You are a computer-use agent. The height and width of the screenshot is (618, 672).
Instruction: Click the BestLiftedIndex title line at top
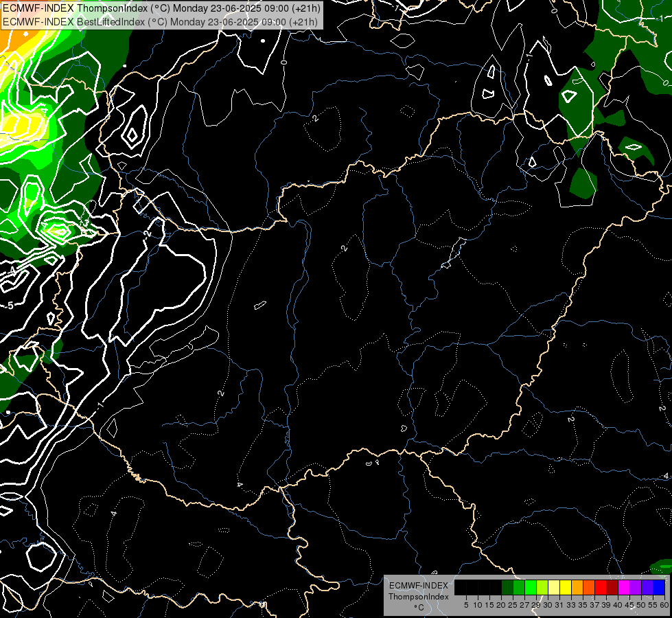(x=161, y=22)
